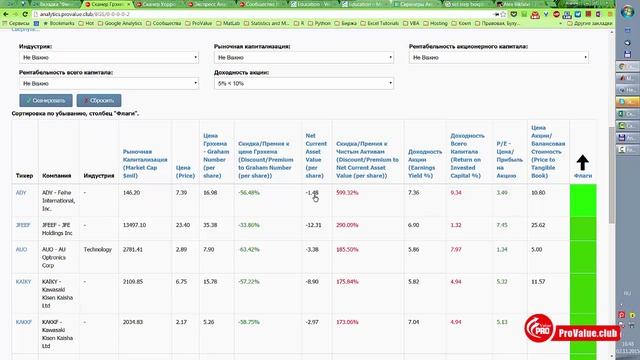The height and width of the screenshot is (360, 640).
Task: Click the address bar with analytics.provalue.club
Action: click(261, 14)
